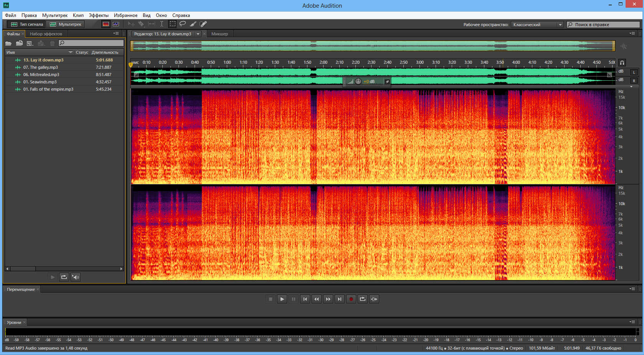Select the Lasso Selection tool

click(x=183, y=24)
